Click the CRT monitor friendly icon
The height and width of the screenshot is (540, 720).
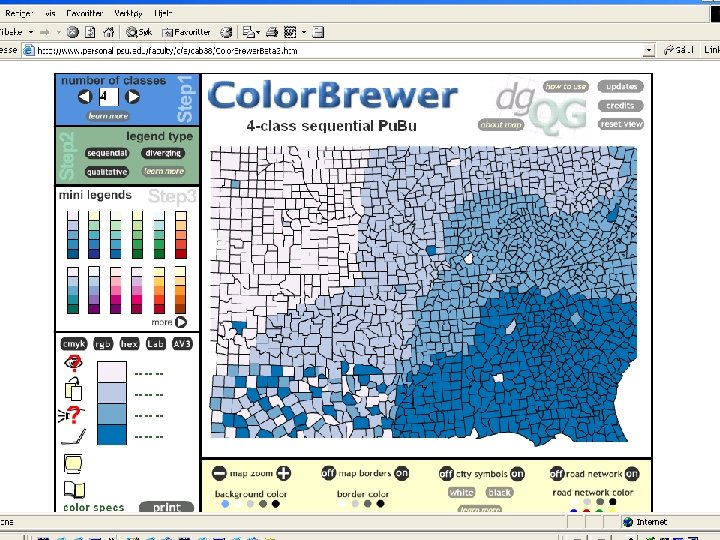73,464
